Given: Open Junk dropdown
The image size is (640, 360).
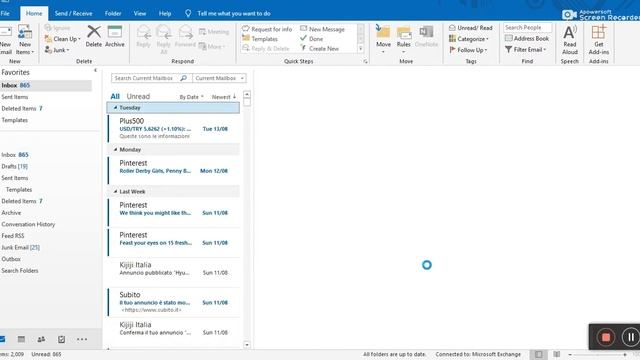Looking at the screenshot, I should point(57,50).
